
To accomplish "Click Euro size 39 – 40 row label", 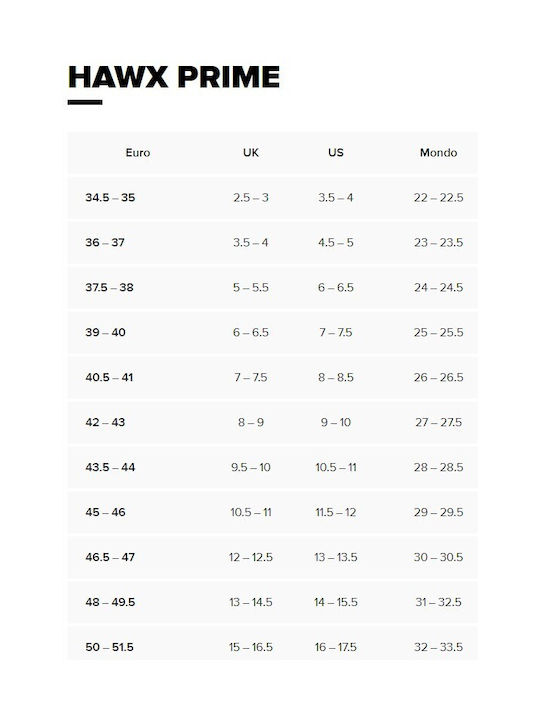I will tap(105, 332).
